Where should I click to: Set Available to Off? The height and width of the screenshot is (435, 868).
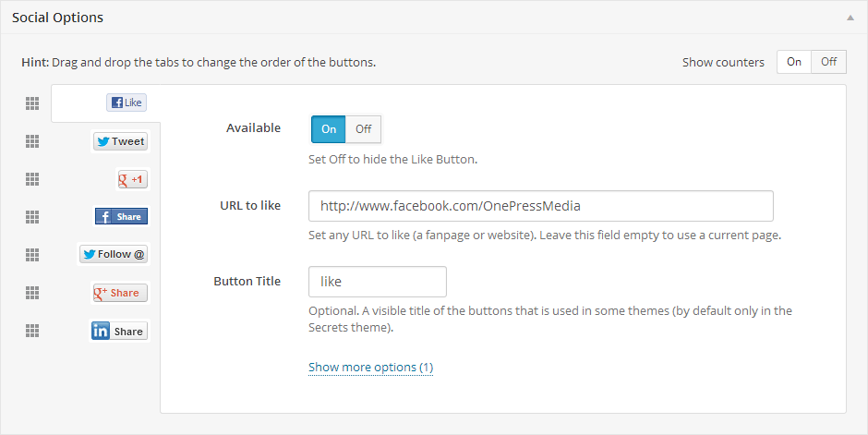pyautogui.click(x=363, y=129)
